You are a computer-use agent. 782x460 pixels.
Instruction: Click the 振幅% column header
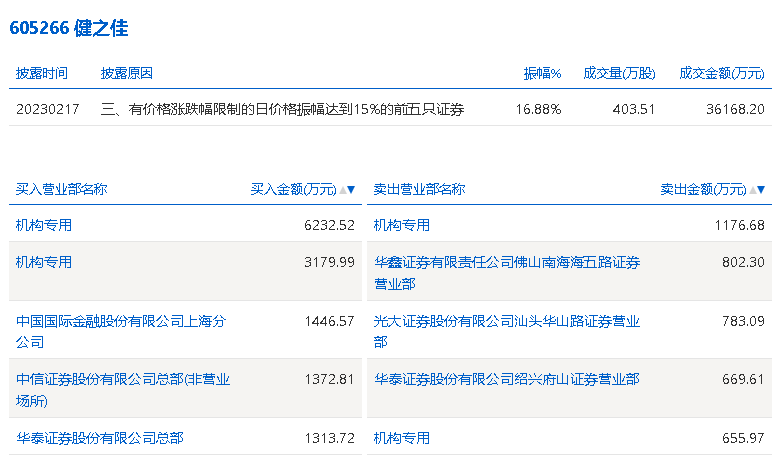point(542,73)
